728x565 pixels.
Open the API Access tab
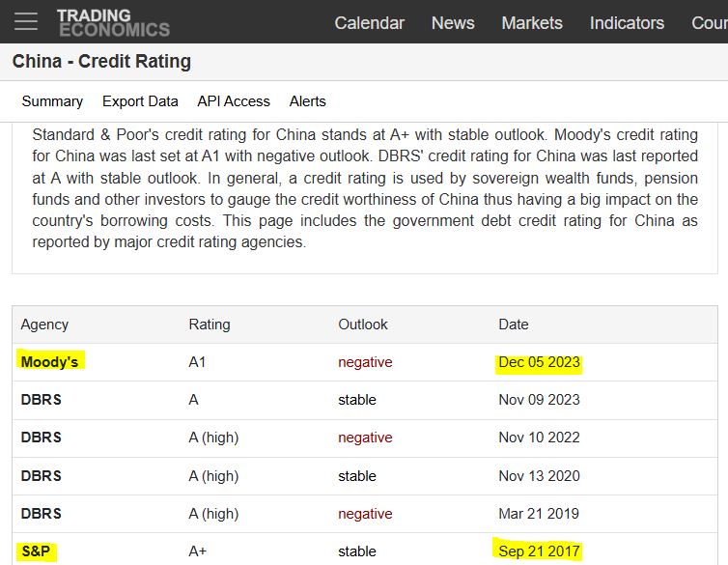click(234, 101)
